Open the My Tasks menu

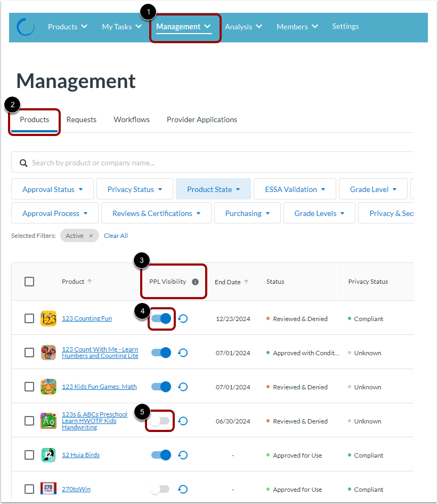pos(121,27)
